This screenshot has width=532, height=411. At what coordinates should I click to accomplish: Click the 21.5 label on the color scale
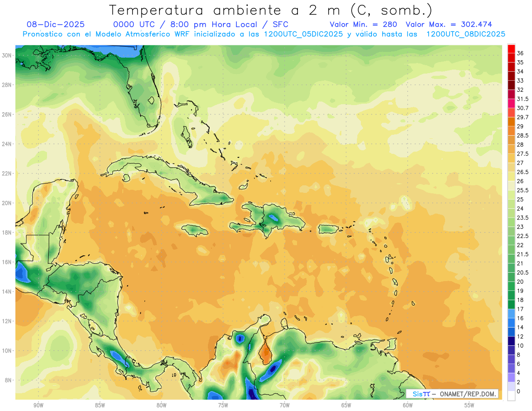pyautogui.click(x=522, y=254)
